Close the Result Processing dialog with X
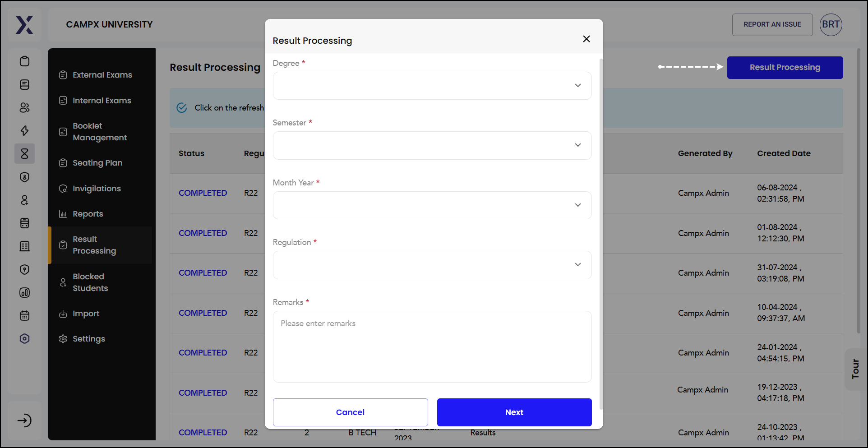The height and width of the screenshot is (448, 868). tap(586, 39)
